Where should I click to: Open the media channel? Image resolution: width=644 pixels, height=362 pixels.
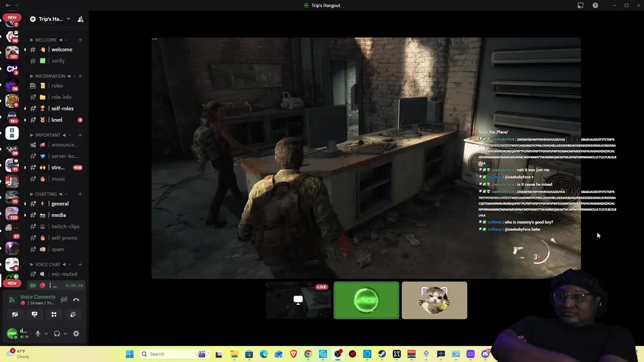point(56,215)
